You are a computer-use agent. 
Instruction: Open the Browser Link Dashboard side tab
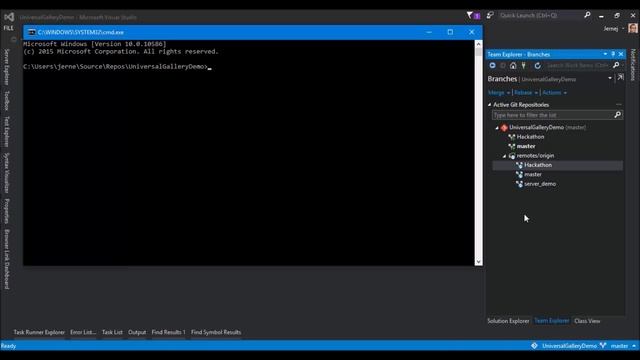click(x=7, y=259)
